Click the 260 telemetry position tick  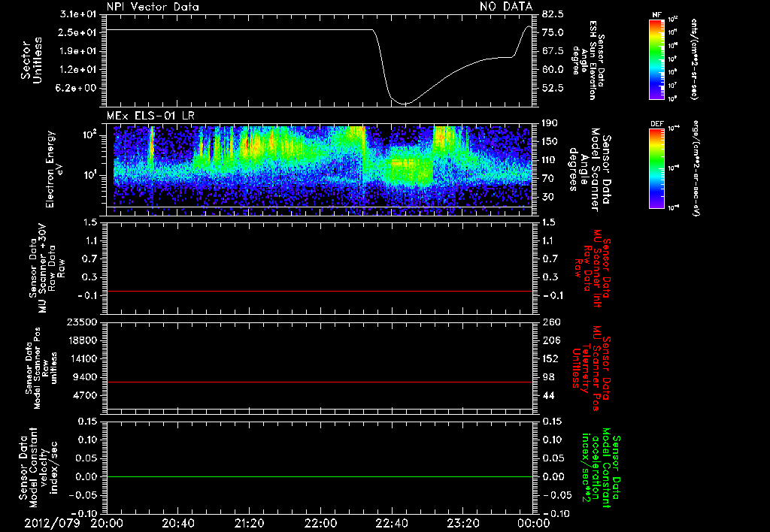click(550, 322)
